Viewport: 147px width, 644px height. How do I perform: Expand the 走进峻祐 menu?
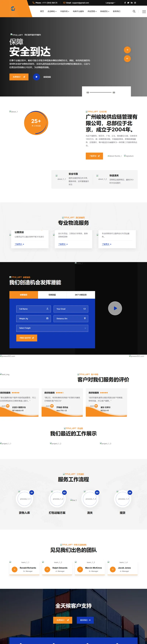coord(52,11)
